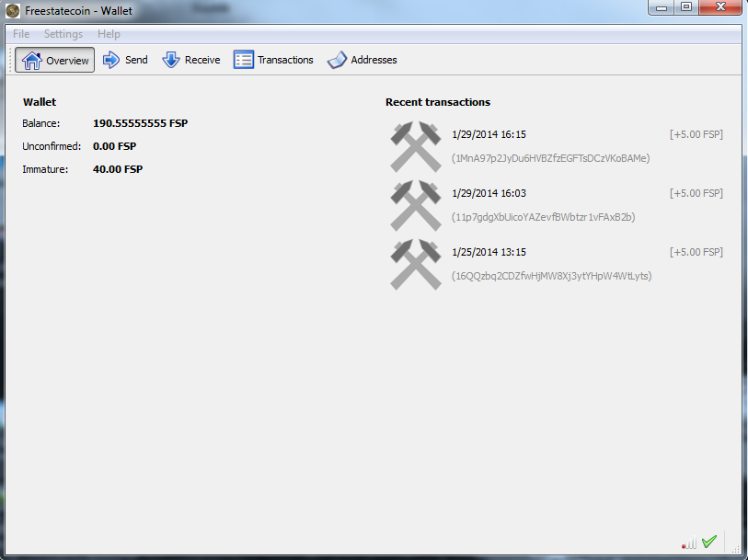Select the 1/29/2014 16:03 transaction date
Image resolution: width=748 pixels, height=560 pixels.
[x=489, y=193]
